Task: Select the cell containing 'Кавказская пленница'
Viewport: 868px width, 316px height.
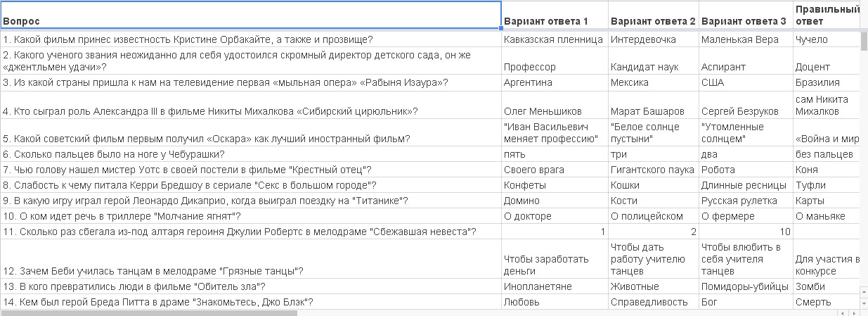Action: [x=555, y=39]
